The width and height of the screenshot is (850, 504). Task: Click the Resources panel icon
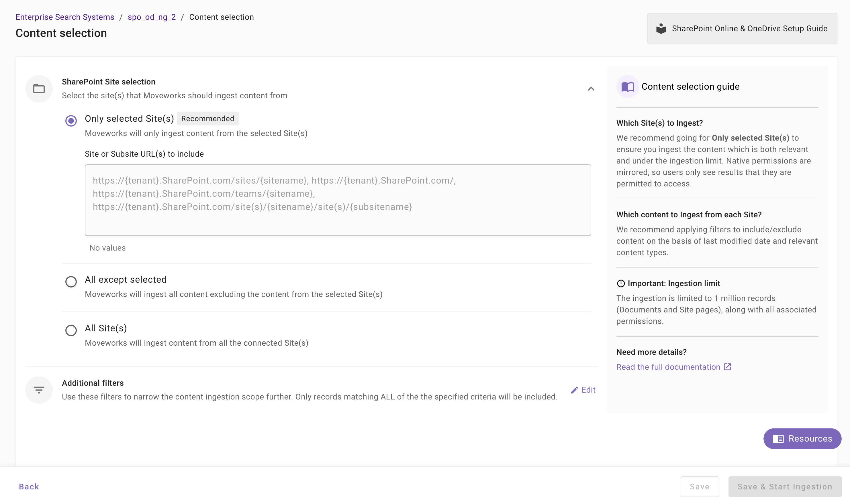point(778,439)
